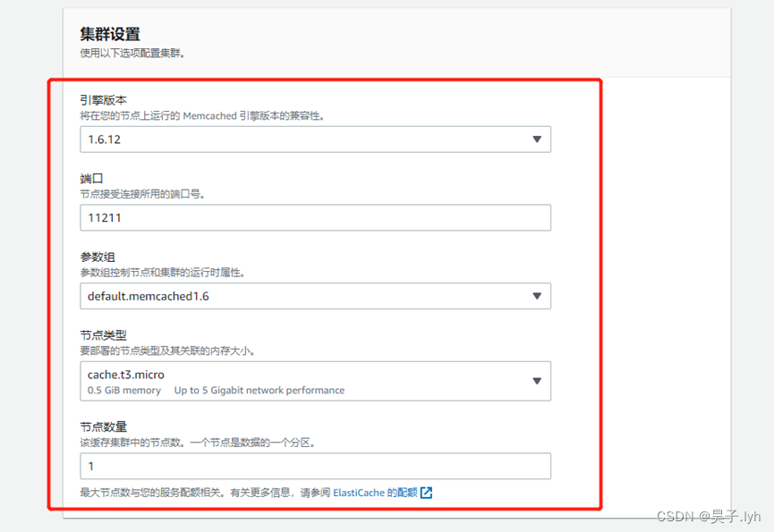This screenshot has height=532, width=774.
Task: Click the 要部署的节点类型及其关联的内存大小 hint
Action: click(x=167, y=351)
